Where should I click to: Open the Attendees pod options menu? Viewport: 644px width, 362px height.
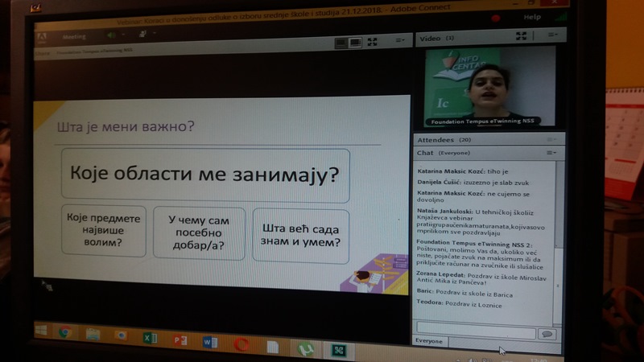tap(551, 140)
